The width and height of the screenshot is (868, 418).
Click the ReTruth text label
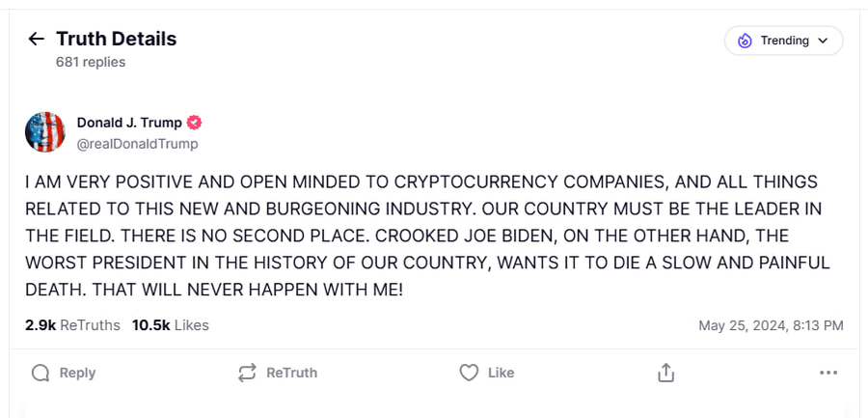pyautogui.click(x=291, y=373)
